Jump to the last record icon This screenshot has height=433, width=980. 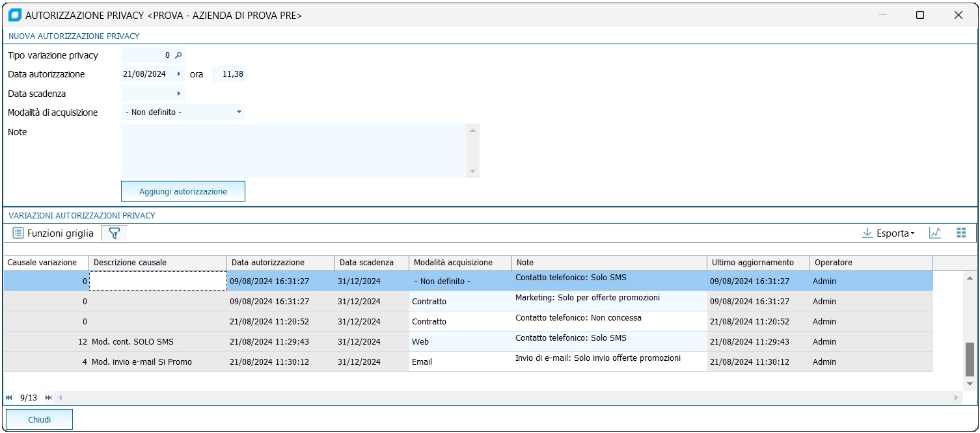click(x=49, y=398)
